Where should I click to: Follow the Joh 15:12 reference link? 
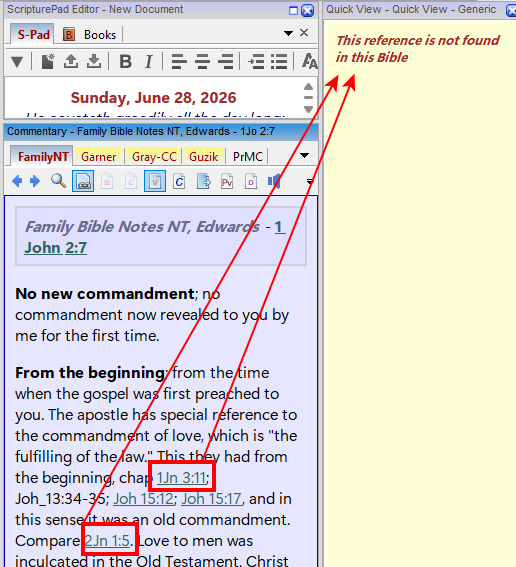pyautogui.click(x=144, y=499)
